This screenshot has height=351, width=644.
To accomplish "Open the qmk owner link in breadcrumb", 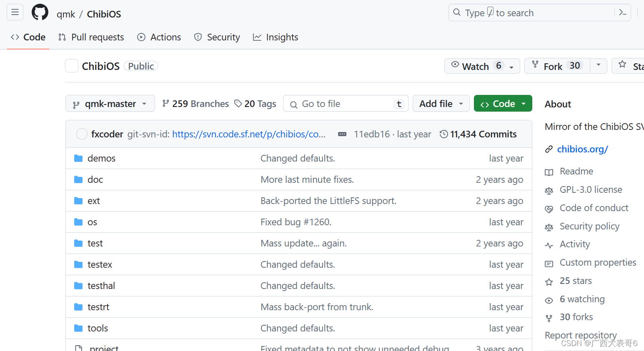I will 66,14.
